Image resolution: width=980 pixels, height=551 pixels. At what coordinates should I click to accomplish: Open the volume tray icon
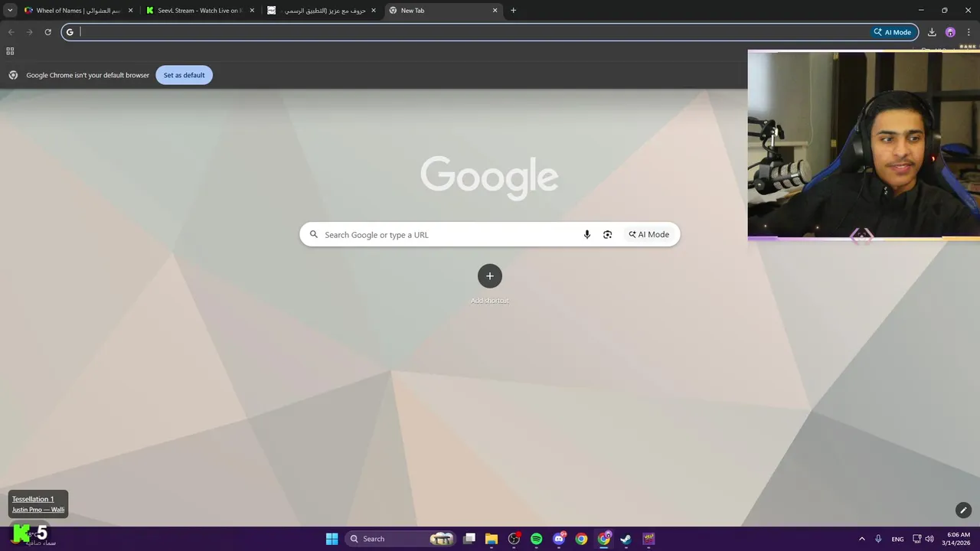pyautogui.click(x=929, y=539)
